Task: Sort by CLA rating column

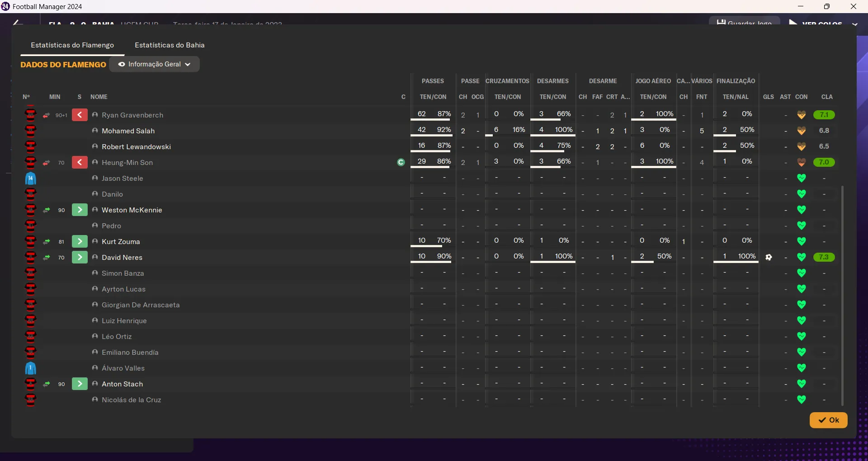Action: (827, 97)
